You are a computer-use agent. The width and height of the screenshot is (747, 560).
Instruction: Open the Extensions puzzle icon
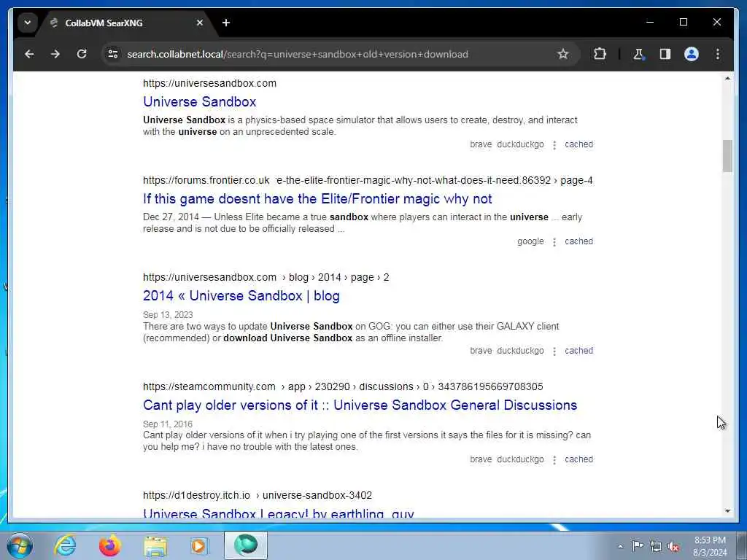coord(600,54)
